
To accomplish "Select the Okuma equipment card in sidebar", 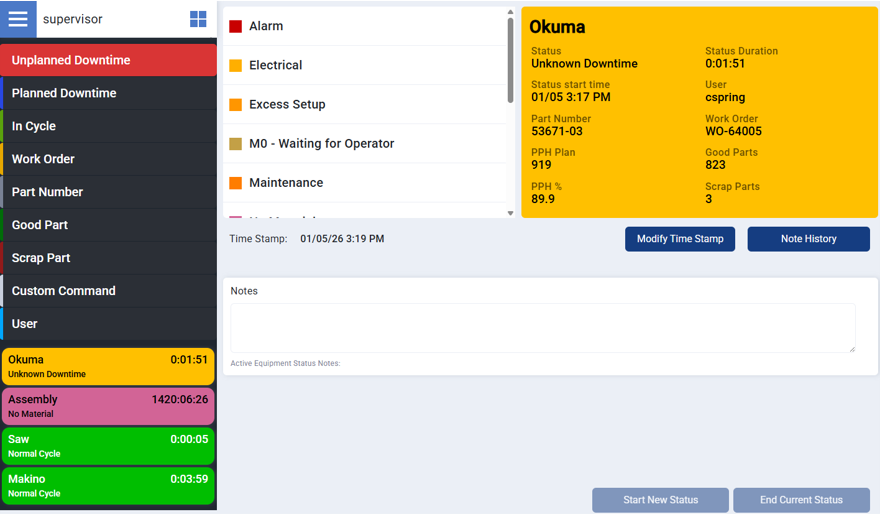I will (108, 366).
